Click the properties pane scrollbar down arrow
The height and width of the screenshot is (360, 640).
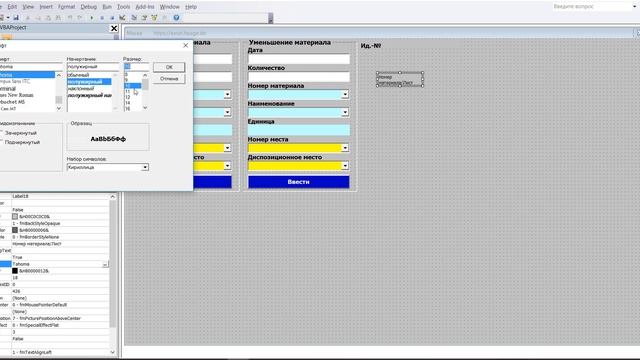point(113,352)
